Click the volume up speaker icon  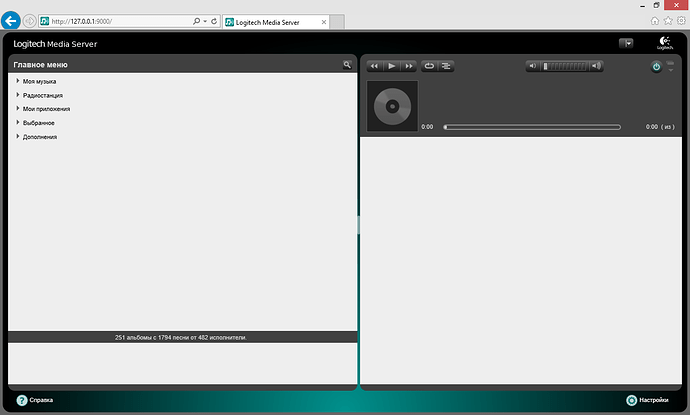pyautogui.click(x=597, y=66)
